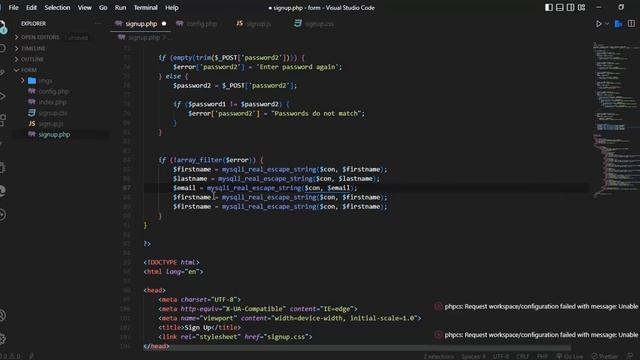
Task: Open the Selection menu
Action: pos(57,7)
